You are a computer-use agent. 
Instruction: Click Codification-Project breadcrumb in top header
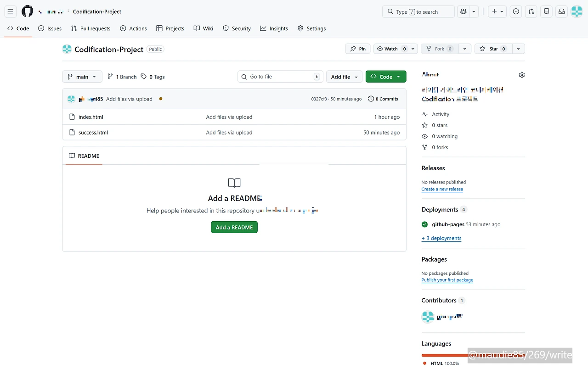(x=97, y=11)
